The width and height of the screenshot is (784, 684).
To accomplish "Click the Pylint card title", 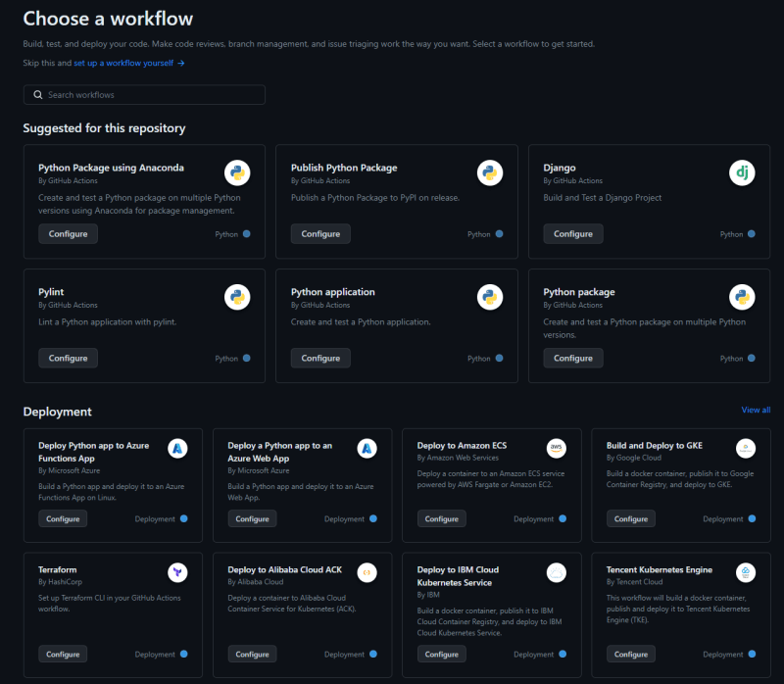I will (51, 292).
